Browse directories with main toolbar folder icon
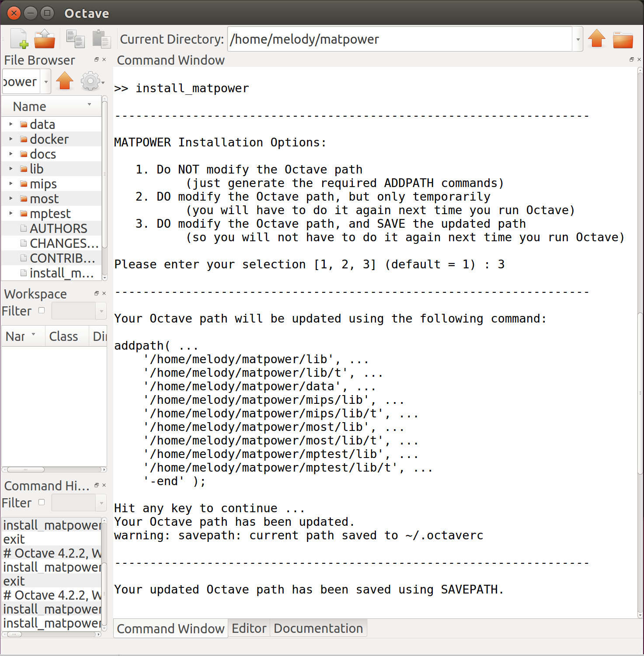Screen dimensions: 644x656 coord(623,39)
